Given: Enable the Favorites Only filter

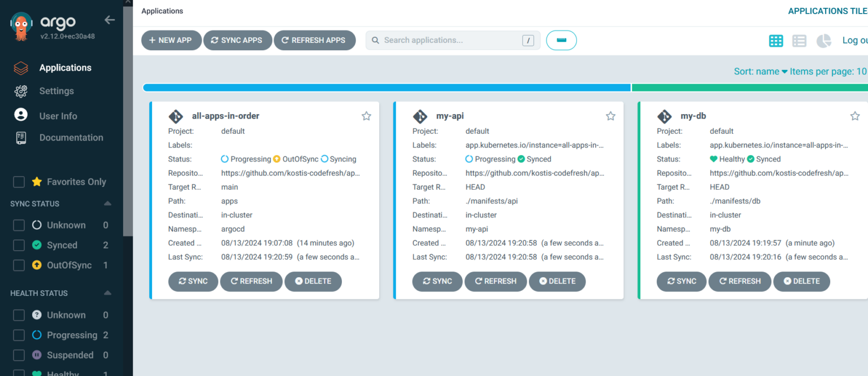Looking at the screenshot, I should [x=19, y=182].
